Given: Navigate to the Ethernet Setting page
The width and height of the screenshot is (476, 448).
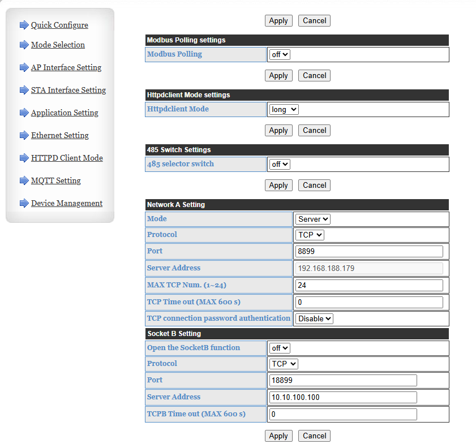Looking at the screenshot, I should pos(59,135).
